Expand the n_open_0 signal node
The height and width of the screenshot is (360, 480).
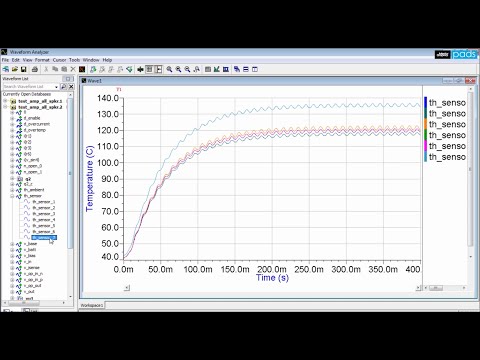point(12,166)
